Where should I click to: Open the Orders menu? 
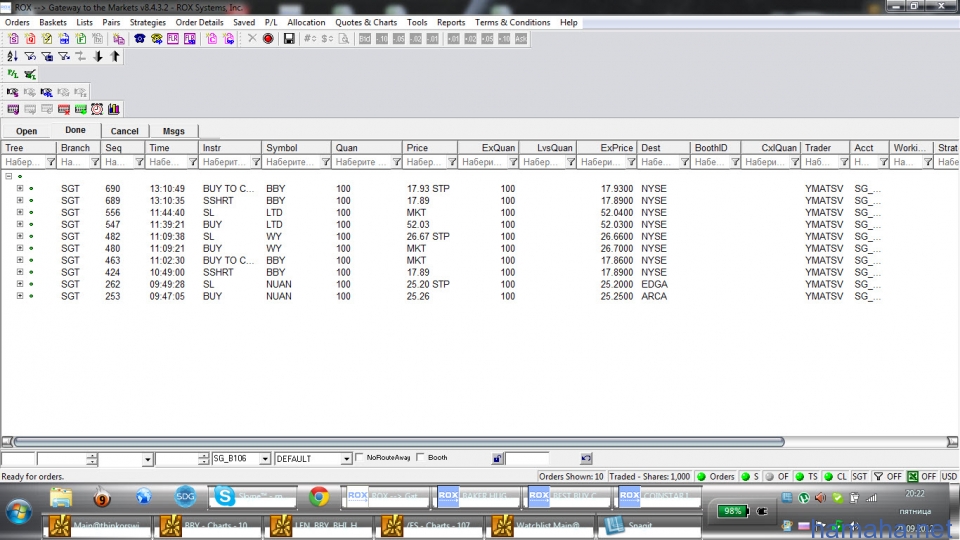[17, 22]
